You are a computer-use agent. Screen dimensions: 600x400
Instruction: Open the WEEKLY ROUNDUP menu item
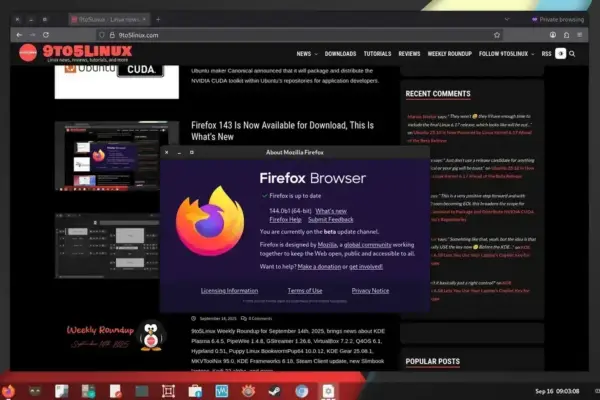pyautogui.click(x=450, y=54)
